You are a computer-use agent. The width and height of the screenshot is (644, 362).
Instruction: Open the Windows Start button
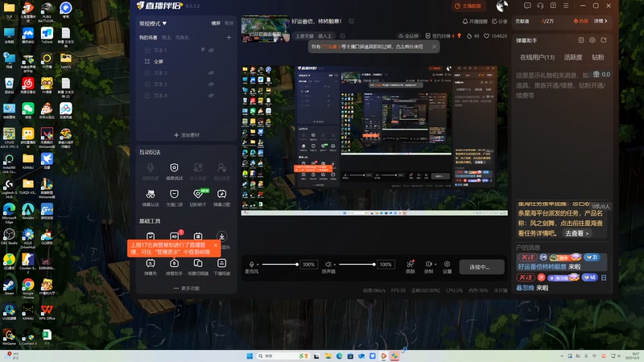pyautogui.click(x=250, y=356)
